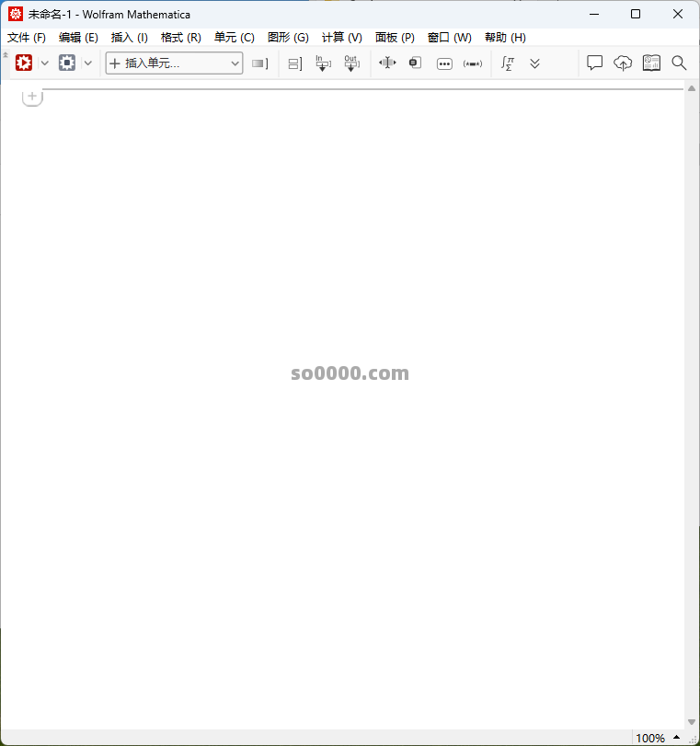Click the group cells bracket icon
Image resolution: width=700 pixels, height=746 pixels.
(294, 63)
